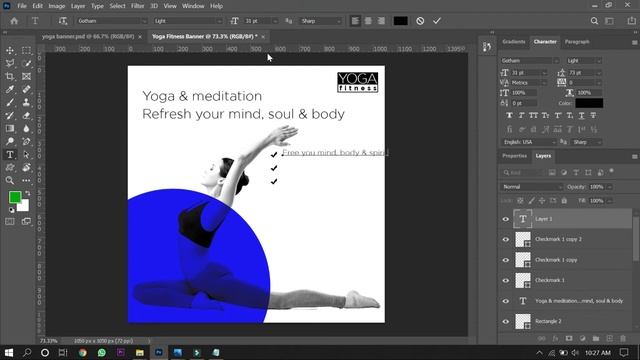Screen dimensions: 640x360
Task: Choose the Clone Stamp tool
Action: [26, 102]
